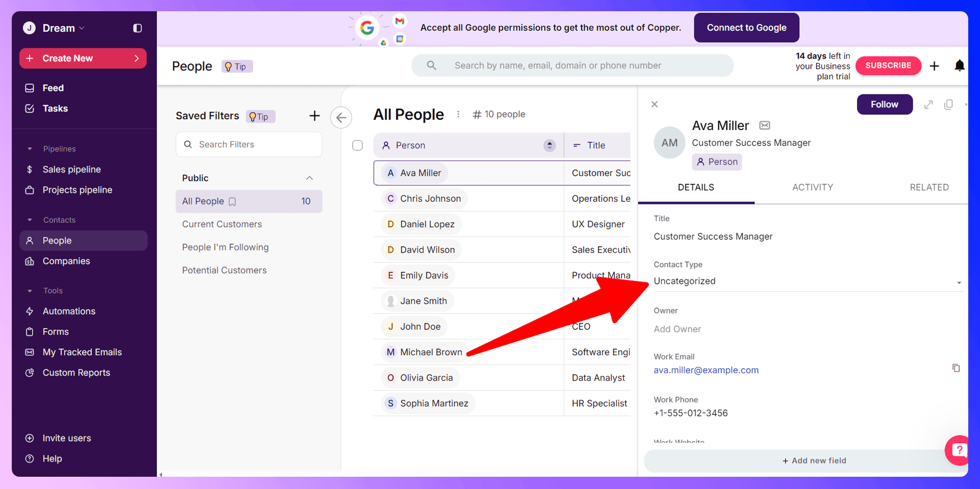Screen dimensions: 980x489
Task: Click the Tip badge beside People heading
Action: pos(237,66)
